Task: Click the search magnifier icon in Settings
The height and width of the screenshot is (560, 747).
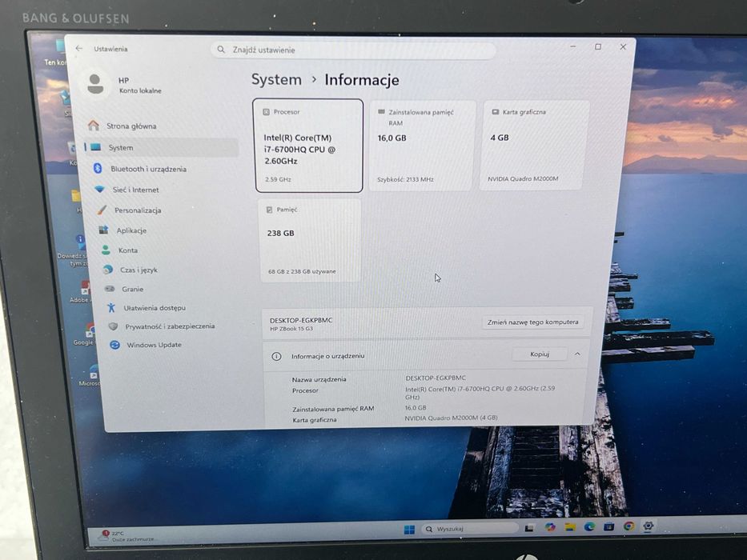Action: click(x=221, y=50)
